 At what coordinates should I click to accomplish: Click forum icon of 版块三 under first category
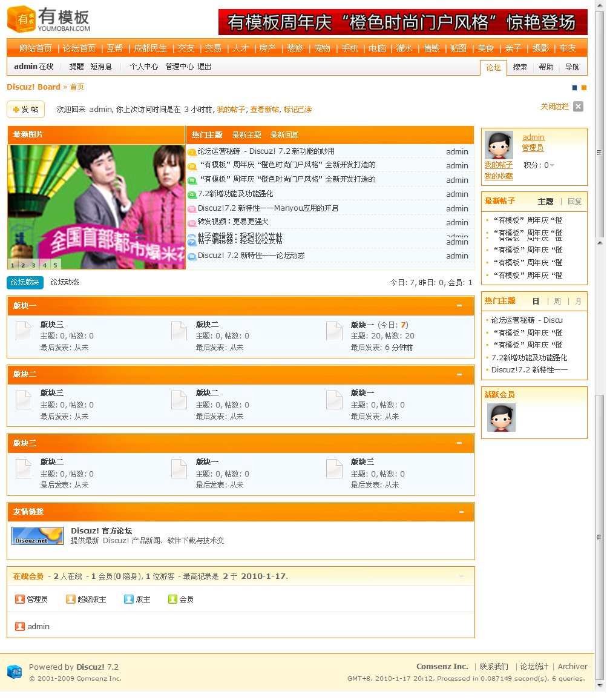(x=24, y=331)
